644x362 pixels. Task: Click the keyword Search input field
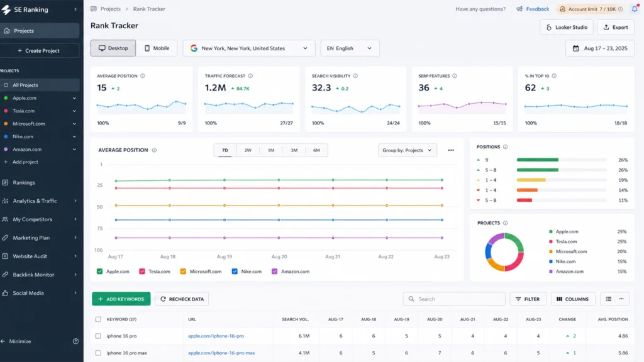click(x=454, y=299)
